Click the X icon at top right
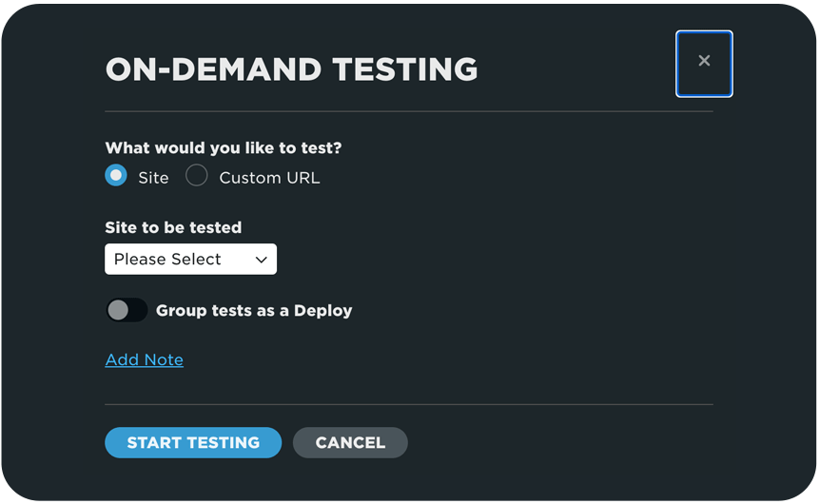 point(704,61)
